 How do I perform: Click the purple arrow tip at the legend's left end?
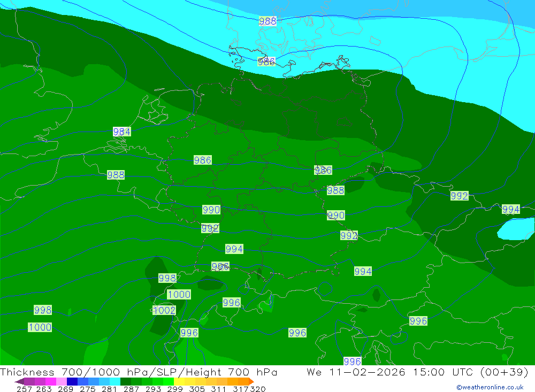point(19,381)
